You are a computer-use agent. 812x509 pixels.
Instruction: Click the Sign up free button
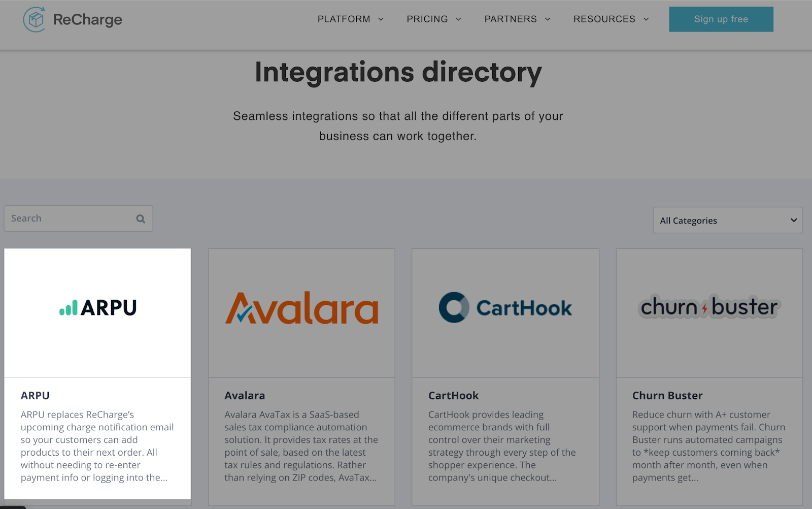721,19
